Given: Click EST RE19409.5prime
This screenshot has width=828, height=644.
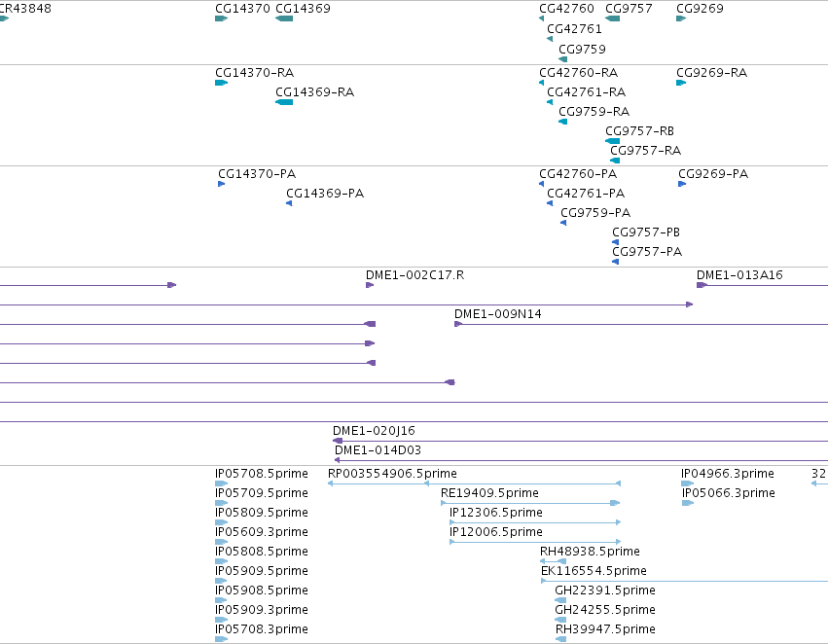Looking at the screenshot, I should (x=530, y=503).
